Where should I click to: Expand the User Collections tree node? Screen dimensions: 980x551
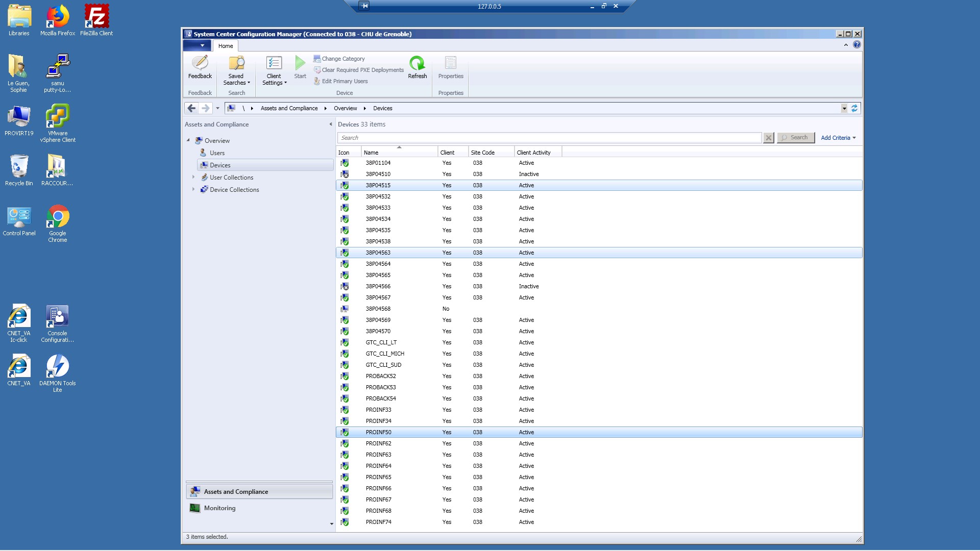point(193,177)
